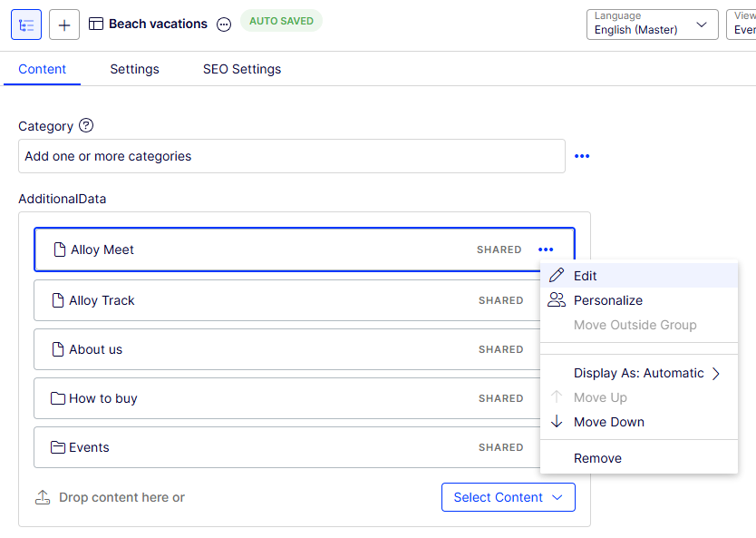Choose Remove from the context menu
Screen dimensions: 756x538
click(597, 458)
